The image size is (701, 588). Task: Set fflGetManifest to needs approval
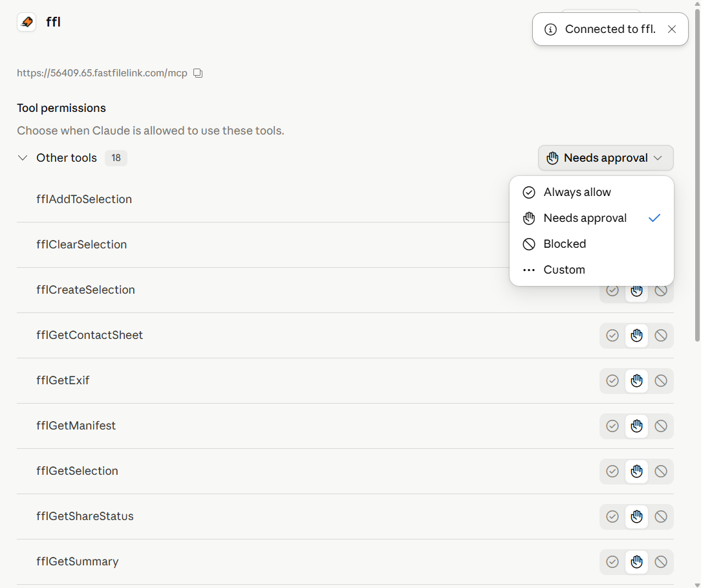tap(636, 426)
